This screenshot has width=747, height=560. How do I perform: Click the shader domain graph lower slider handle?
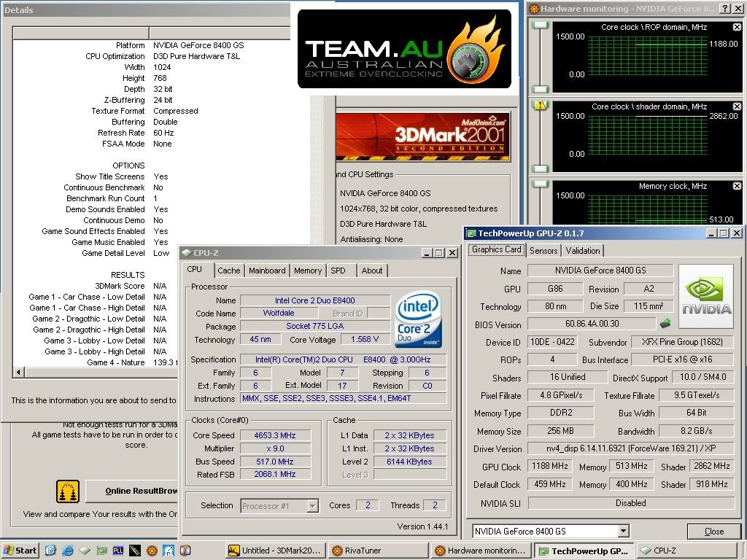[541, 168]
